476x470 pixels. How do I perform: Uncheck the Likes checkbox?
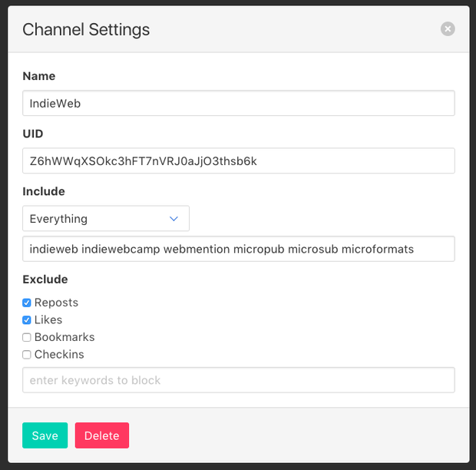point(27,320)
